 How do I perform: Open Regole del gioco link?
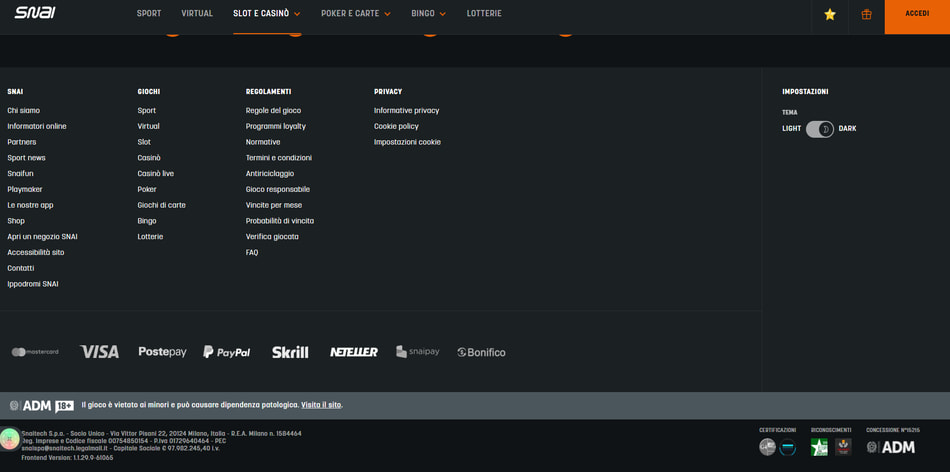pyautogui.click(x=273, y=110)
